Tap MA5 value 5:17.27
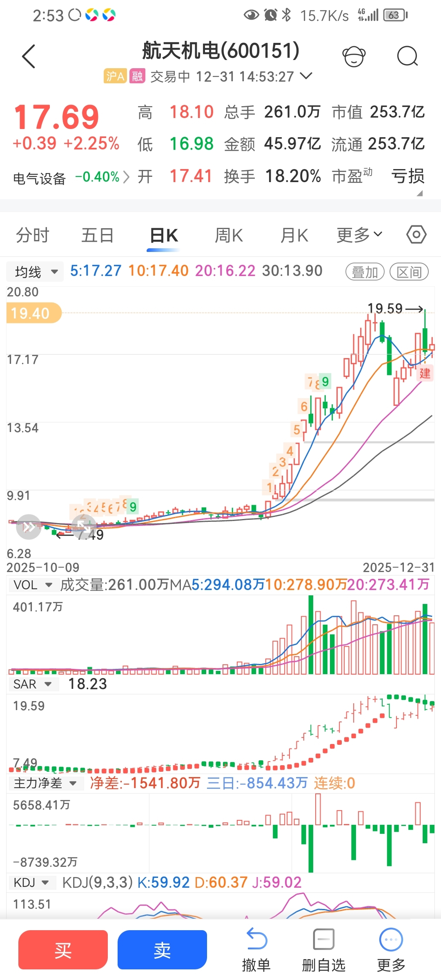 point(96,271)
